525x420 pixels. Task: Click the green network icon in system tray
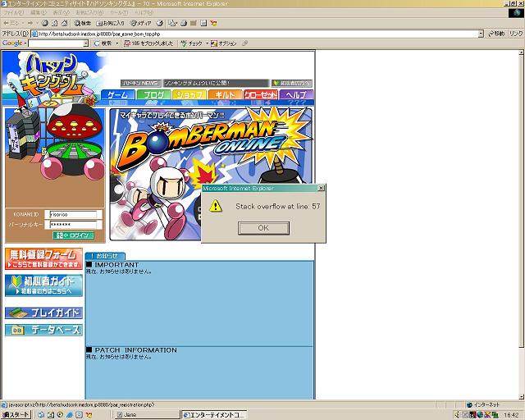pyautogui.click(x=495, y=415)
